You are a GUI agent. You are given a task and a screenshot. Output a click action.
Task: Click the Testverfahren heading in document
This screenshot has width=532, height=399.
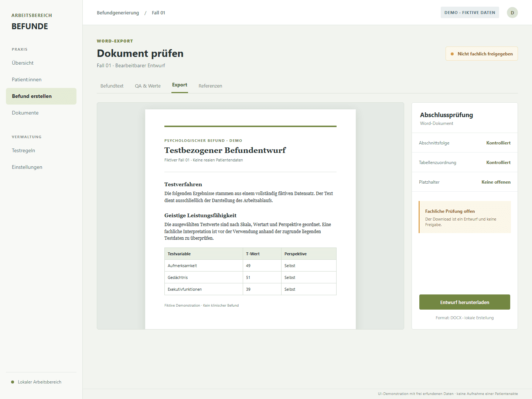(183, 184)
